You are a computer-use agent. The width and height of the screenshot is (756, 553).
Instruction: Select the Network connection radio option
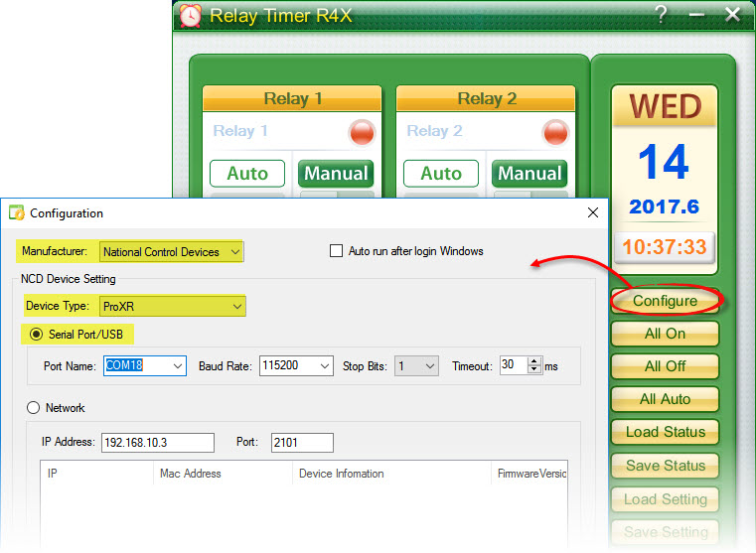pyautogui.click(x=34, y=408)
